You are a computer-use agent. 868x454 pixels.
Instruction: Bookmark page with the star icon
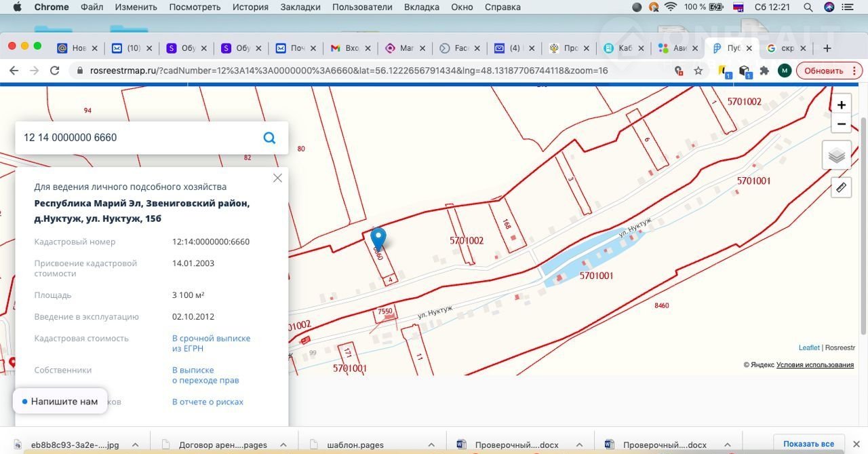[x=698, y=71]
